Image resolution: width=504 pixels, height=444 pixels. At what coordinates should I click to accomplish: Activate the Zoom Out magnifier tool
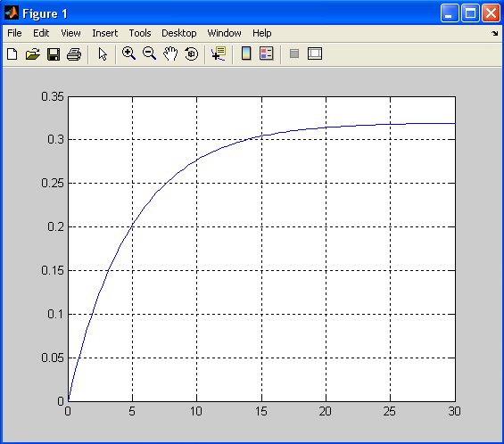click(x=150, y=53)
